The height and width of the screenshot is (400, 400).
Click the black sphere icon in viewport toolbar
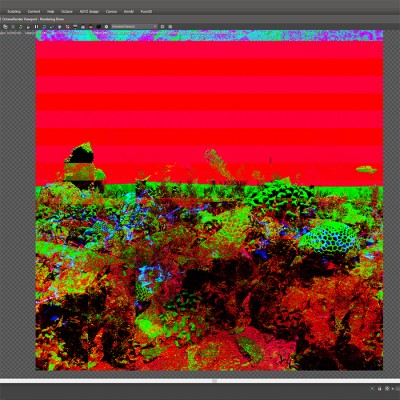tap(99, 27)
